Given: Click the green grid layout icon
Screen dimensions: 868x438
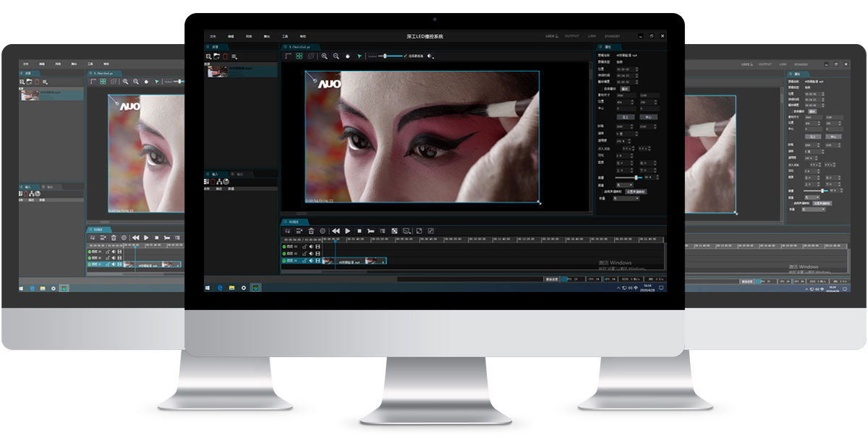Looking at the screenshot, I should (299, 56).
